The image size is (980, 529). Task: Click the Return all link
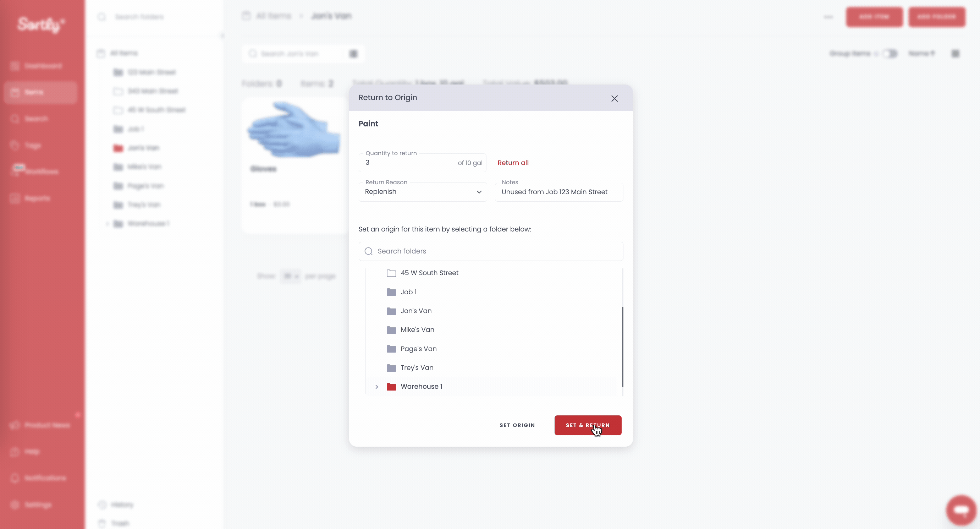click(x=512, y=163)
